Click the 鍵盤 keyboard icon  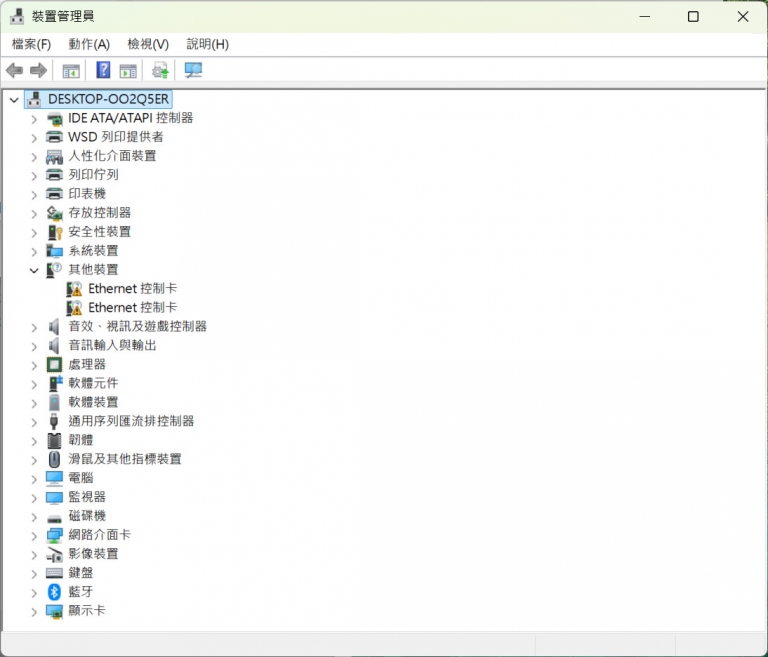[54, 573]
